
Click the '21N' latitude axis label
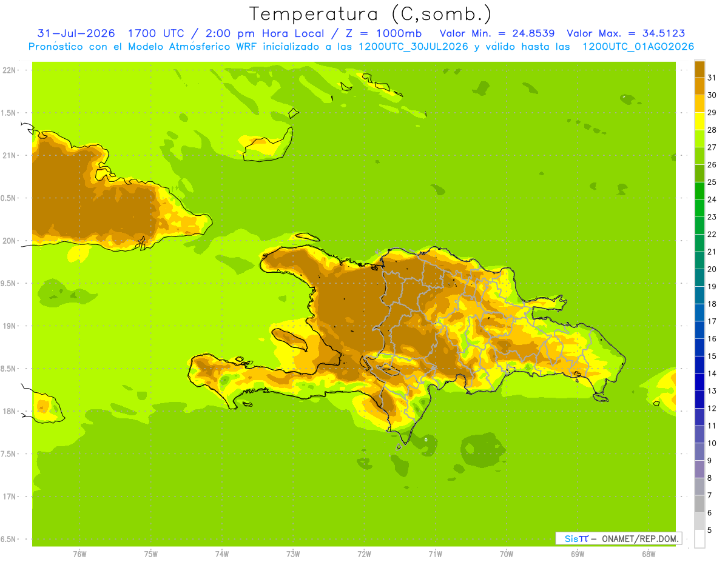click(x=8, y=155)
